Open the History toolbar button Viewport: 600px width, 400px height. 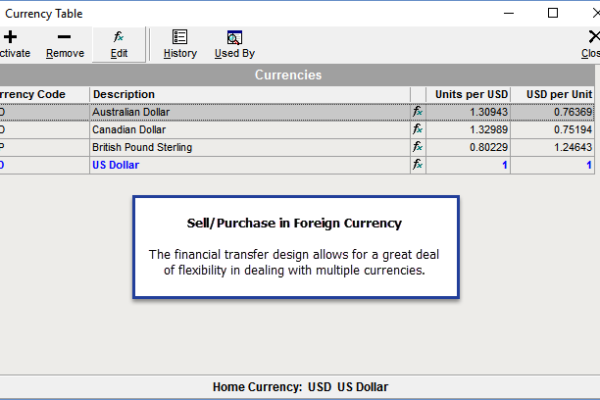[x=180, y=44]
